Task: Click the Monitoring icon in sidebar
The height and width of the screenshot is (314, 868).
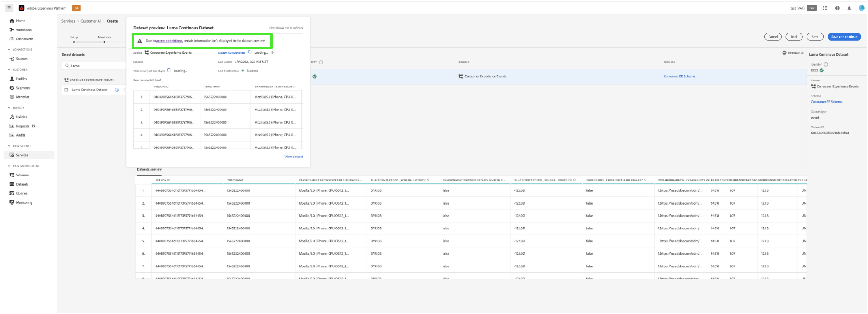Action: (x=12, y=202)
